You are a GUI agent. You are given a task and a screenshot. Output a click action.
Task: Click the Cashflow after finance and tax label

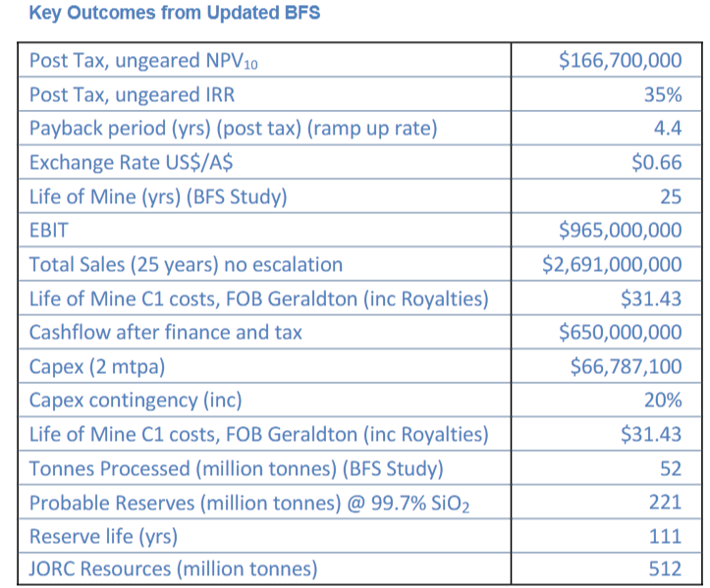click(x=165, y=332)
